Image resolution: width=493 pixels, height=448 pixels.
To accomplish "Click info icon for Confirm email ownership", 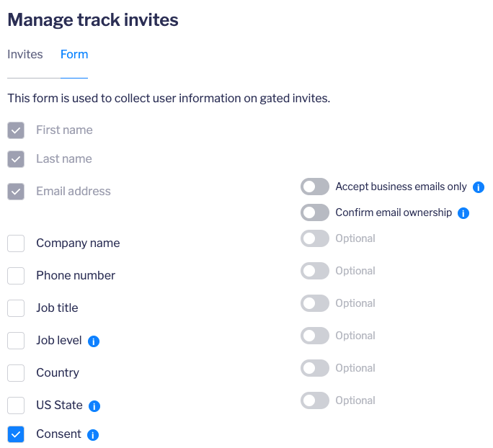I will (463, 213).
